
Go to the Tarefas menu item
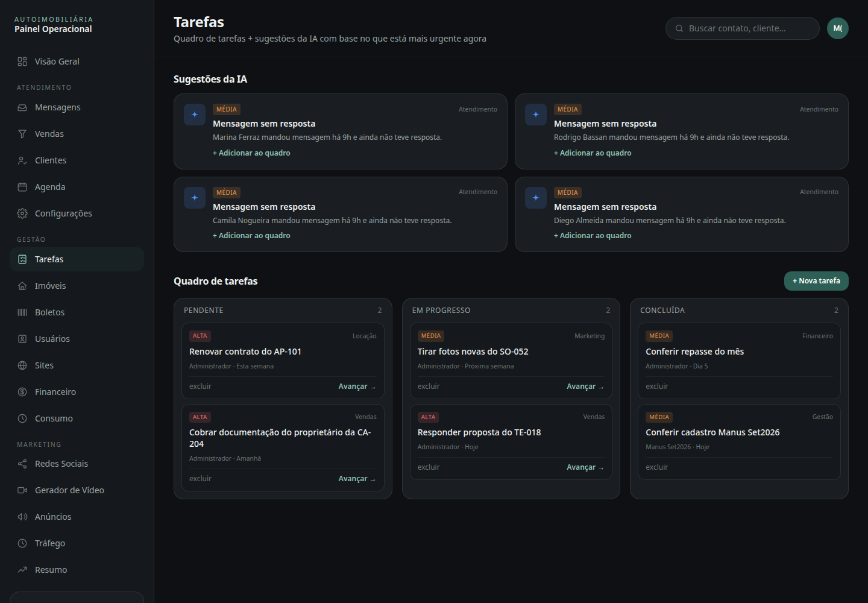pyautogui.click(x=77, y=259)
